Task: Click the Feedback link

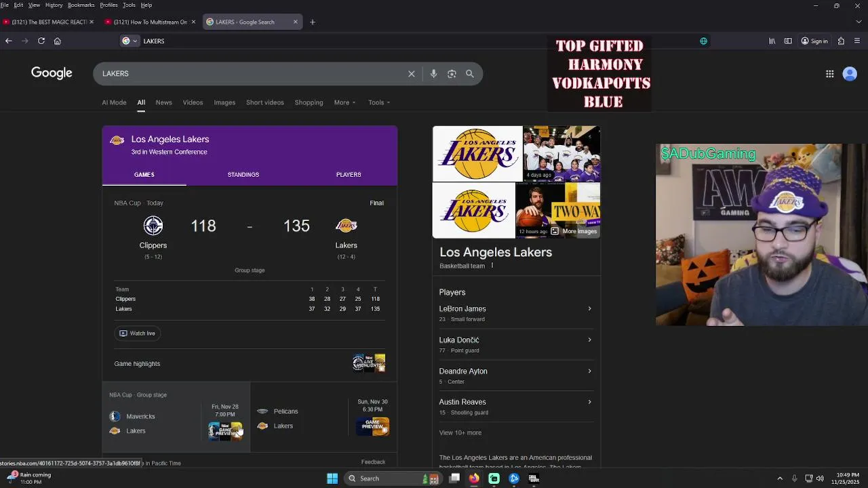Action: (373, 462)
